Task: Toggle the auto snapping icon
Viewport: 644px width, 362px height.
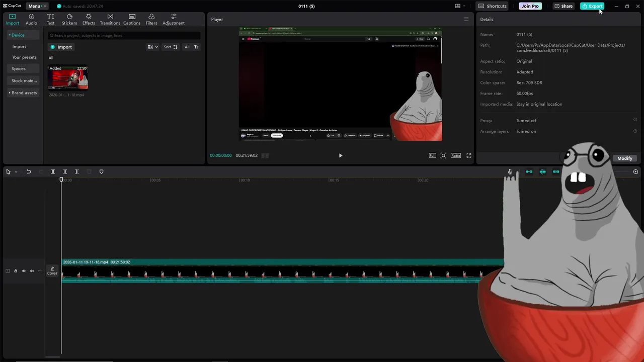Action: coord(542,172)
